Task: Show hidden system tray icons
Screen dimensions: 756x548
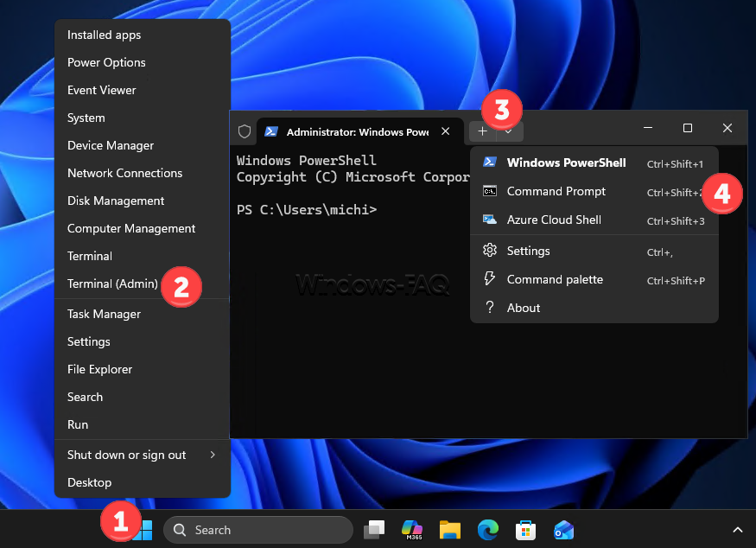Action: [737, 530]
